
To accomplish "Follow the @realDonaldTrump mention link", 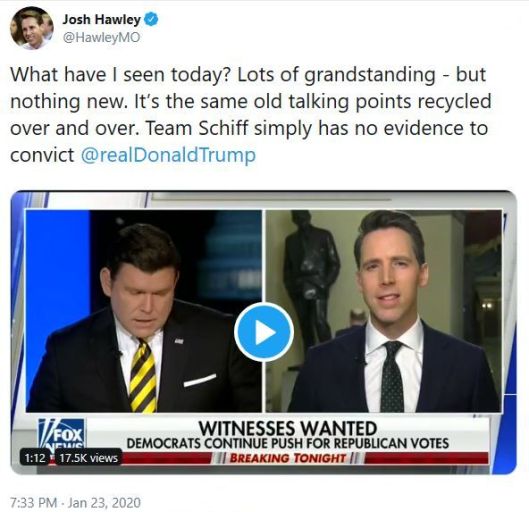I will tap(168, 155).
